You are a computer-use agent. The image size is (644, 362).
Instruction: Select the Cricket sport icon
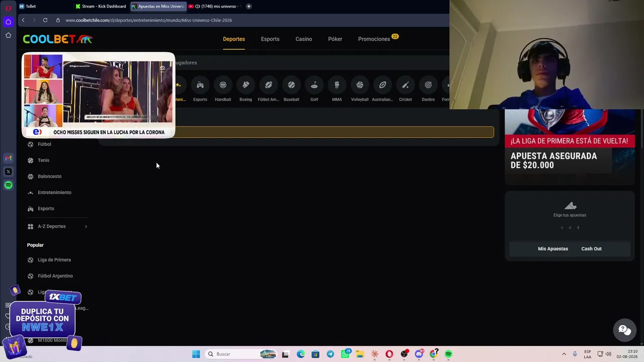[x=405, y=89]
